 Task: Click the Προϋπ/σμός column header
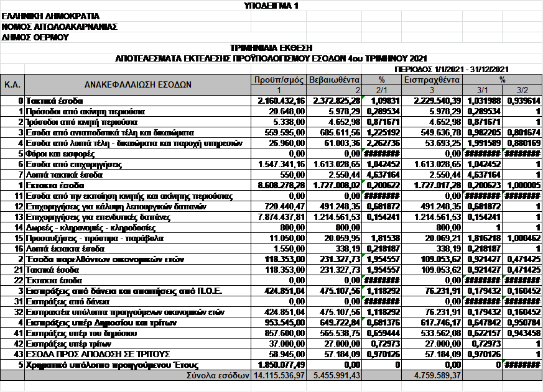click(279, 80)
